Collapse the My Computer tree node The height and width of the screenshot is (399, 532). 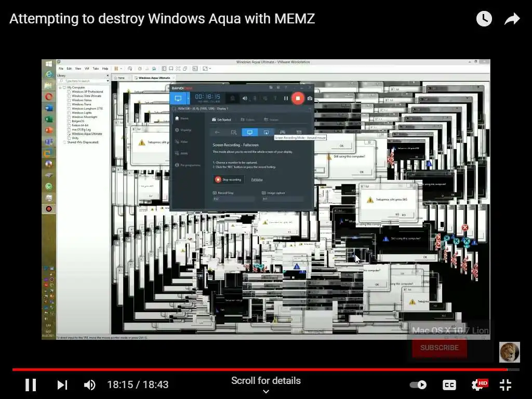[x=60, y=87]
